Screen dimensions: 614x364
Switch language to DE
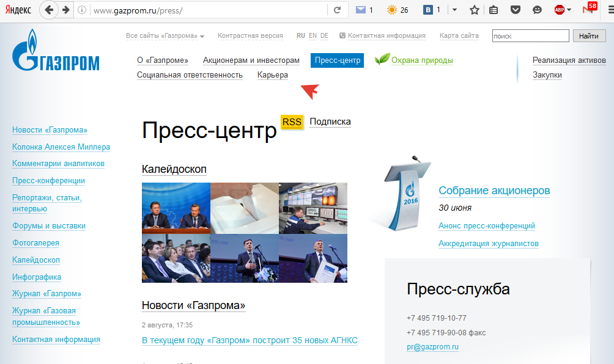pos(324,35)
